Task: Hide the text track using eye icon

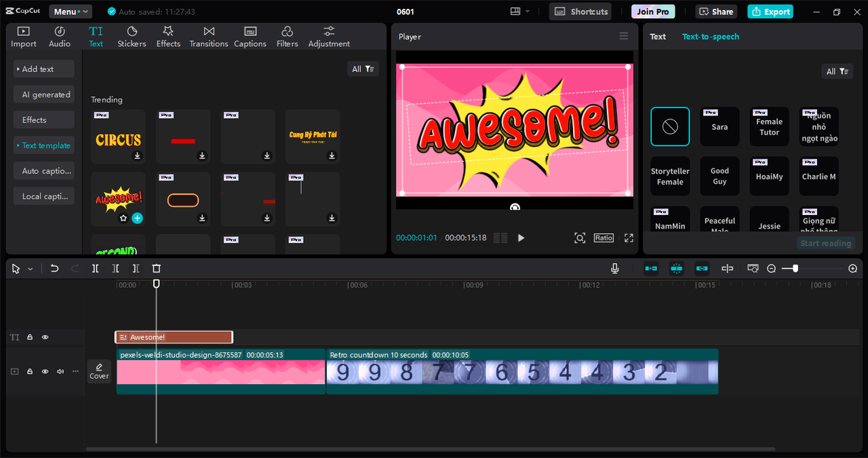Action: coord(45,337)
